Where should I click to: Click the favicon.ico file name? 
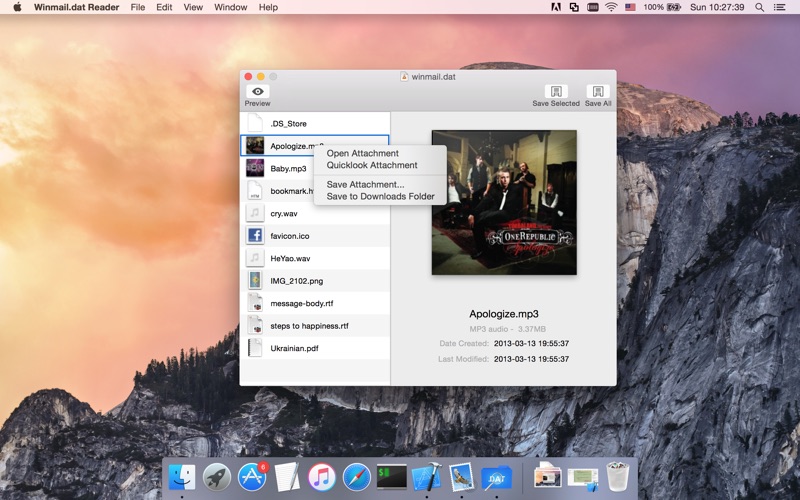[x=290, y=236]
